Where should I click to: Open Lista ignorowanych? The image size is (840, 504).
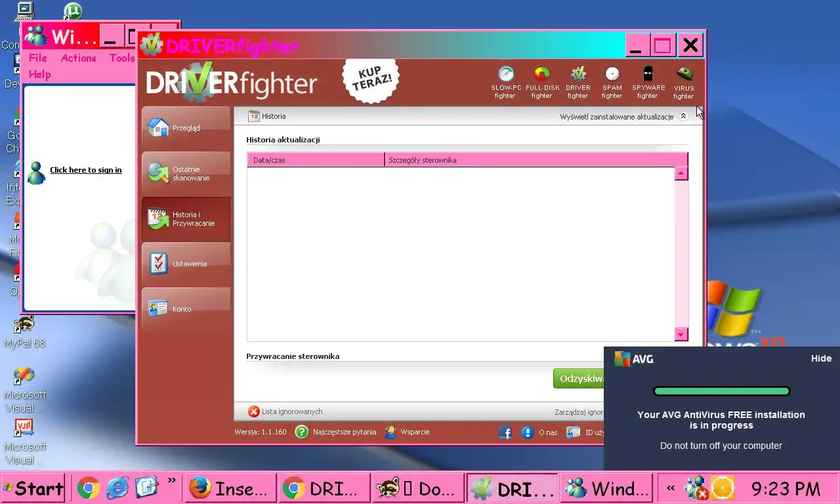292,411
